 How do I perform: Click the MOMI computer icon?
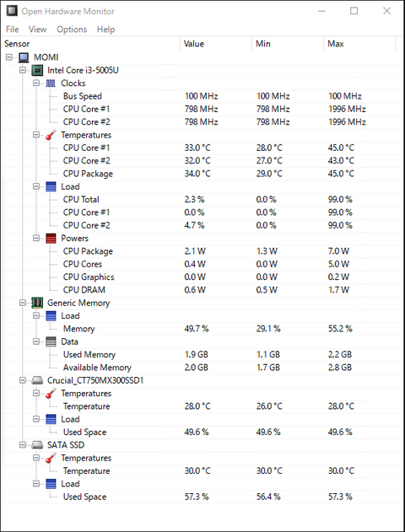24,57
